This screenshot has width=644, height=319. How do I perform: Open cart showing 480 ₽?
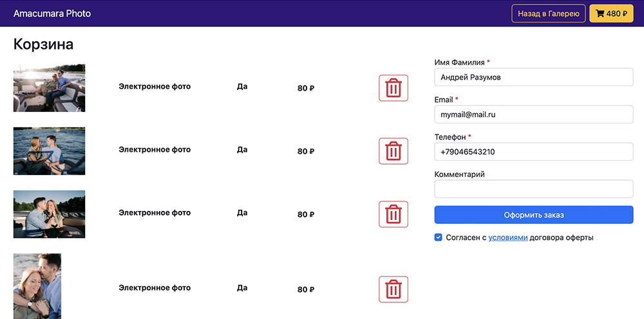[611, 14]
